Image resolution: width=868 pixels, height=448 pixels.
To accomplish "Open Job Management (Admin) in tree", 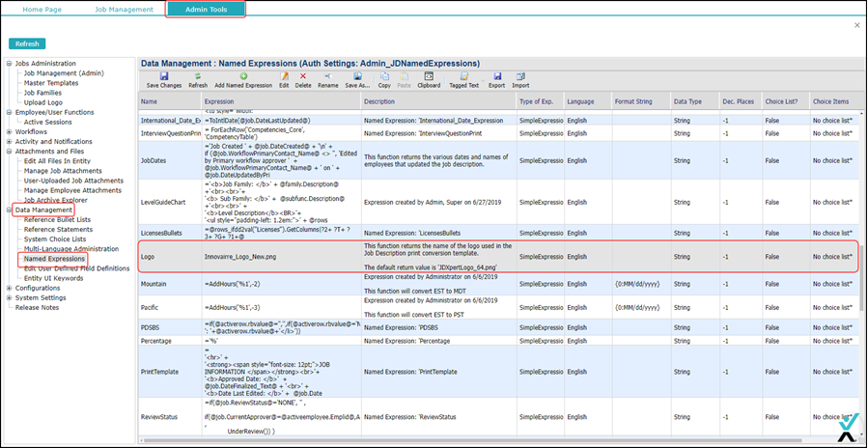I will pyautogui.click(x=65, y=73).
